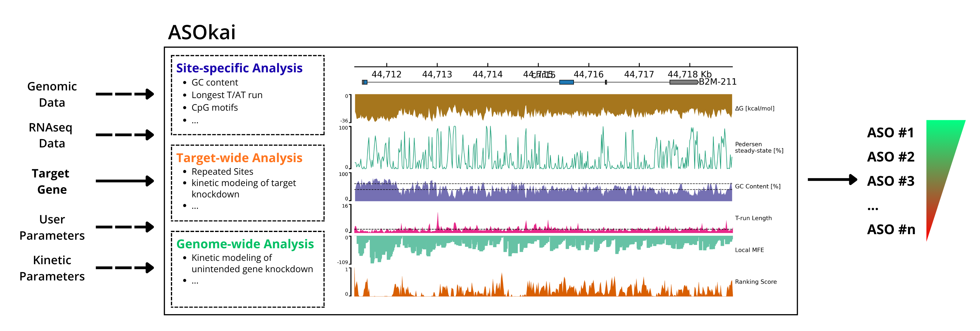
Task: Click the dashed arrow beside User Parameters
Action: [125, 227]
